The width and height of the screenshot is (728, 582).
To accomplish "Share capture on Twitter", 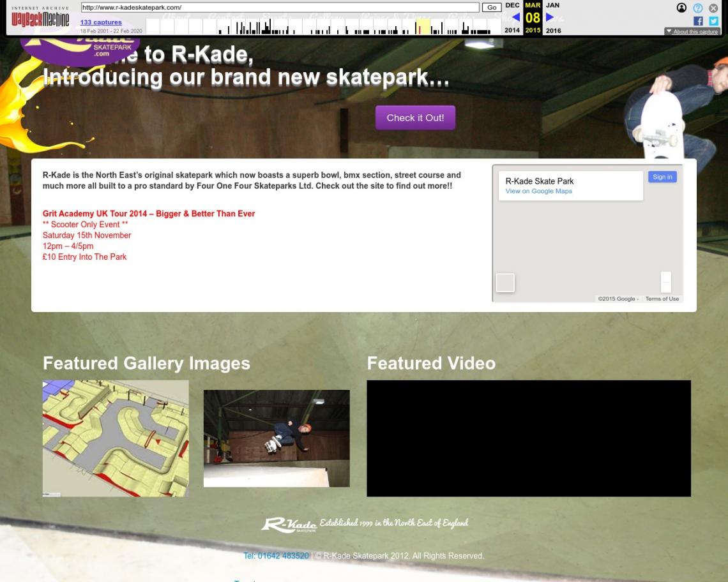I will click(713, 21).
